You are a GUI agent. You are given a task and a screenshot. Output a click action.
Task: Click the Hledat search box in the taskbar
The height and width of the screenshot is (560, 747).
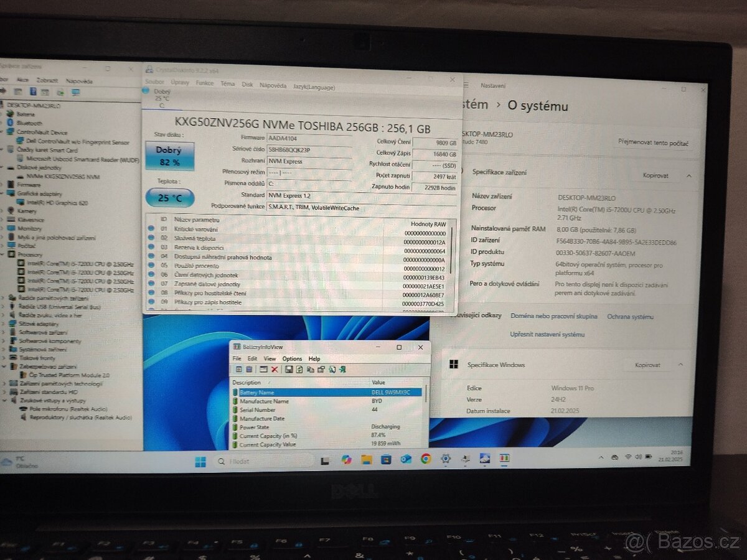click(x=261, y=461)
